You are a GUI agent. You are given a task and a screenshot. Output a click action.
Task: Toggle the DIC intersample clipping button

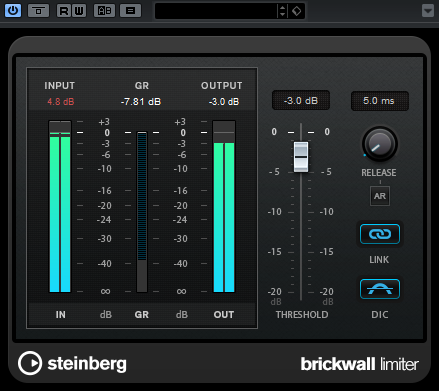click(380, 289)
